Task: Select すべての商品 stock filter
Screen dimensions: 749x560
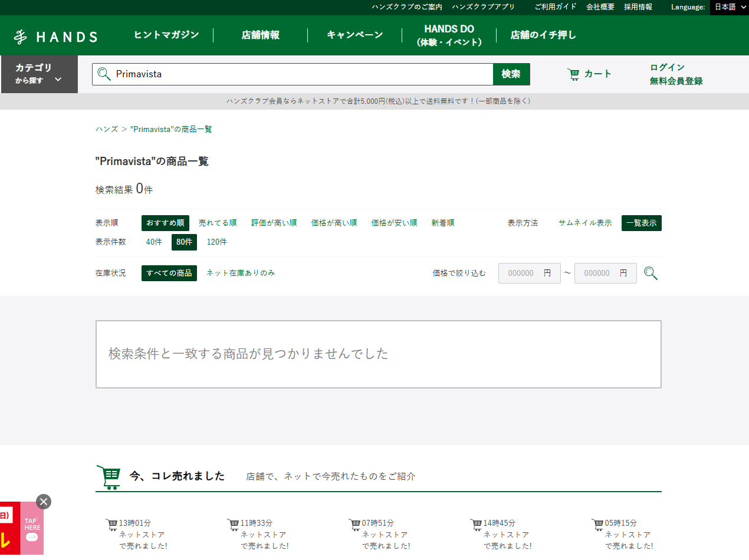Action: coord(169,273)
